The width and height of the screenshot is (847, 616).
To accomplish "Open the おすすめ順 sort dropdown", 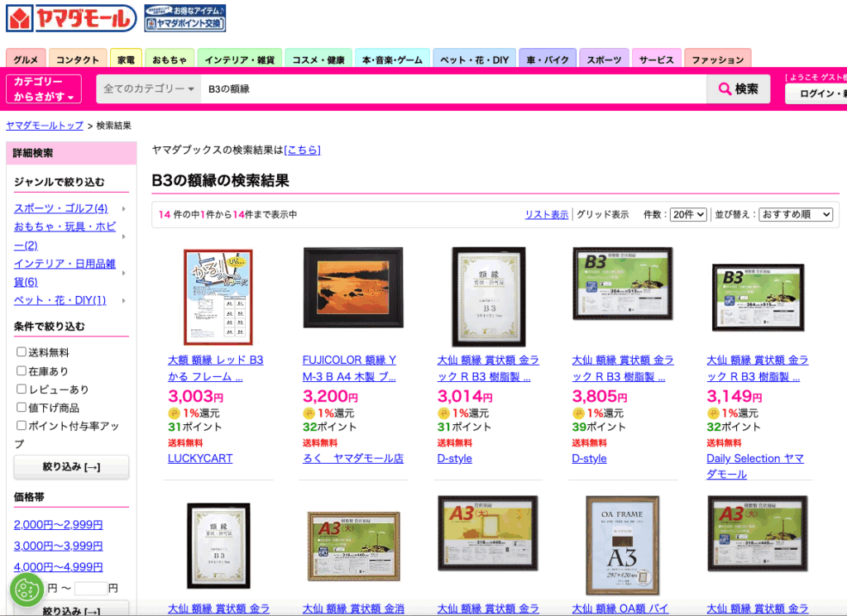I will [796, 214].
